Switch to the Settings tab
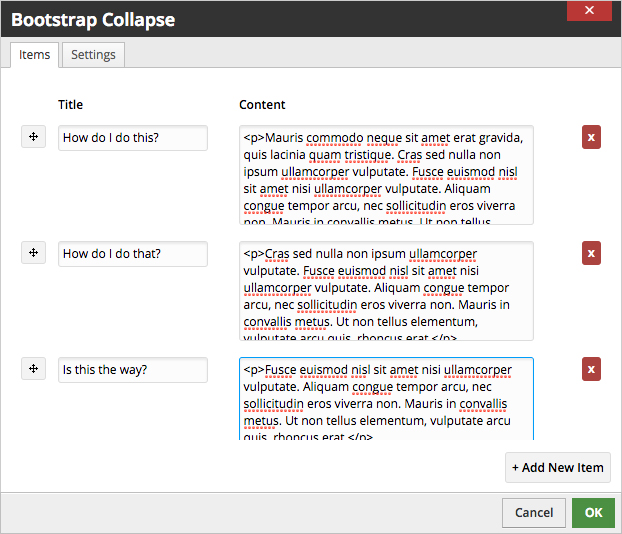This screenshot has width=622, height=534. click(93, 55)
